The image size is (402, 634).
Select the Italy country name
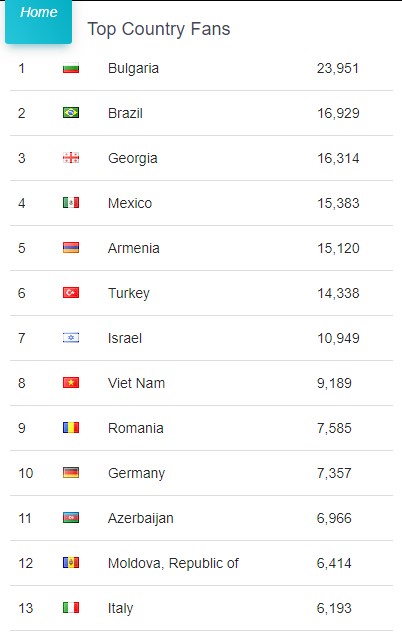(120, 608)
